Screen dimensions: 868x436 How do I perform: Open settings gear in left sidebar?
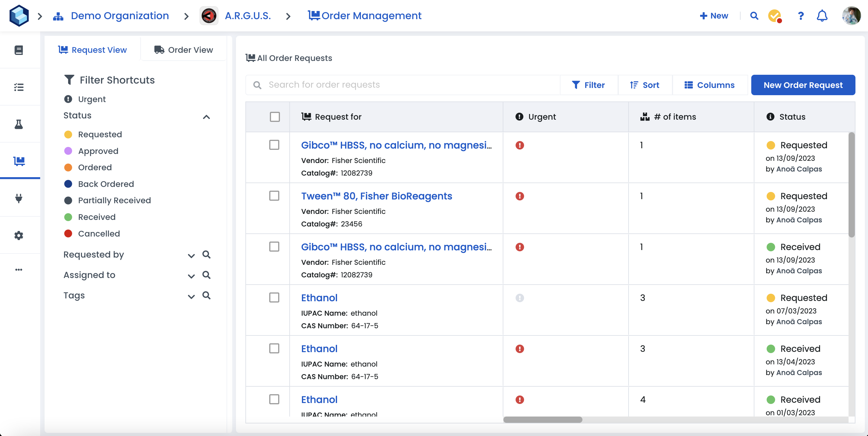pyautogui.click(x=19, y=235)
